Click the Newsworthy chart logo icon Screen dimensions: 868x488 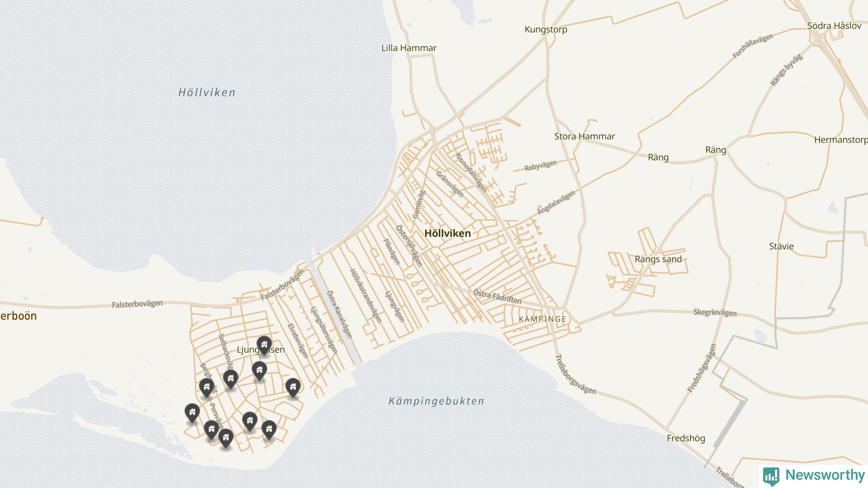click(x=771, y=476)
